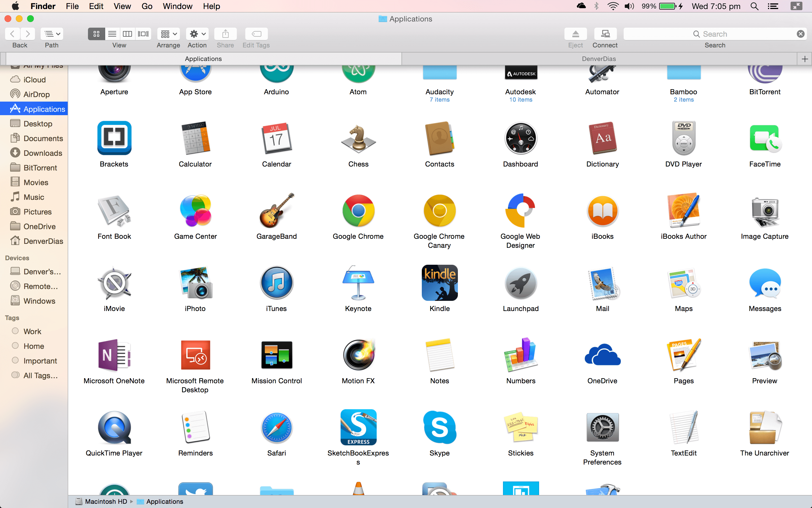
Task: Select SketchBookExpress icon
Action: (358, 427)
